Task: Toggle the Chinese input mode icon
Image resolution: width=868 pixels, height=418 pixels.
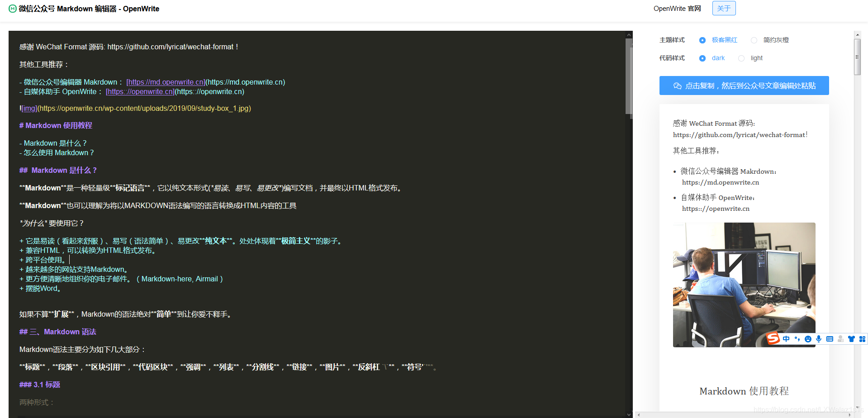Action: (x=786, y=339)
